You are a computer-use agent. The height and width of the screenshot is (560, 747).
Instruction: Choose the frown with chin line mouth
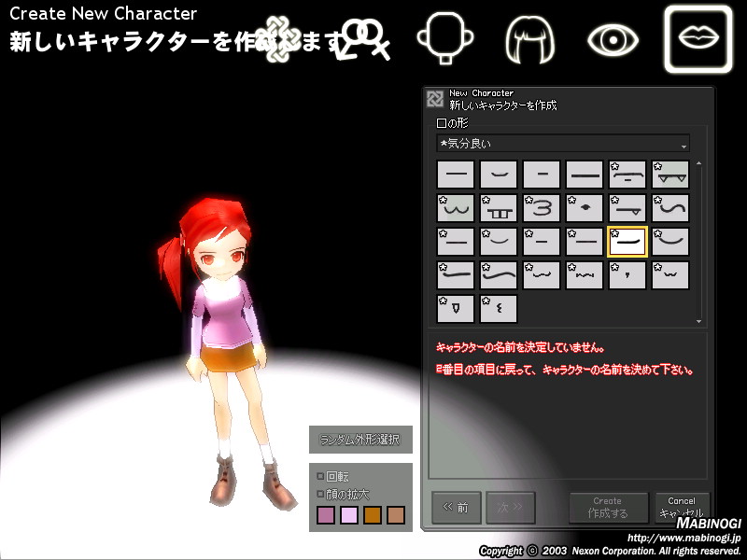point(627,175)
